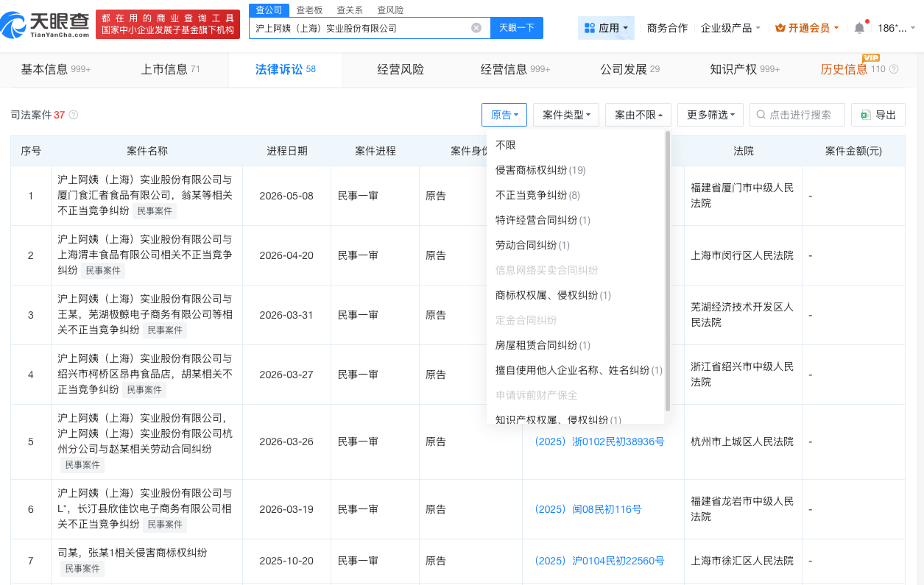The width and height of the screenshot is (924, 585).
Task: Click case name 司某，张某1相关侵害商标权纠纷
Action: pos(133,553)
